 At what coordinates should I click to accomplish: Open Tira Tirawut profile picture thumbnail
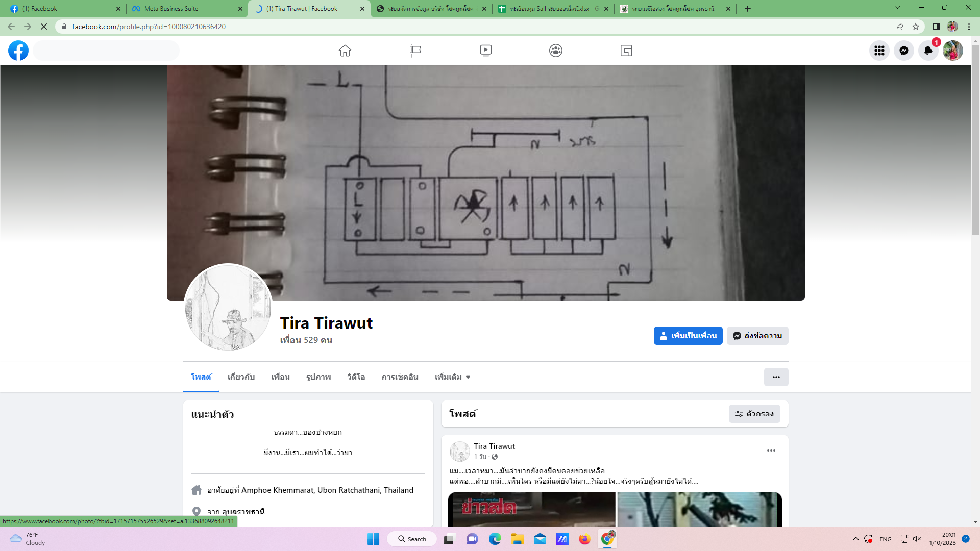[228, 308]
